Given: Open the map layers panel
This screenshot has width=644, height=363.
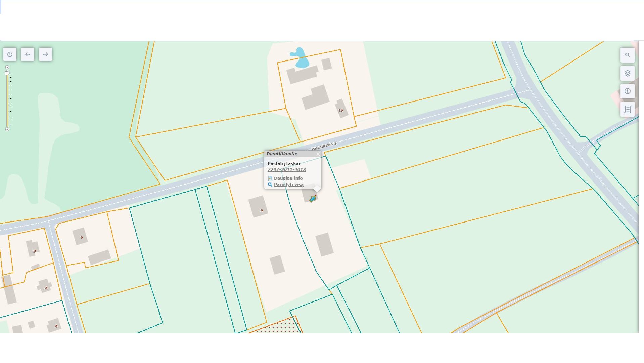Looking at the screenshot, I should click(627, 73).
